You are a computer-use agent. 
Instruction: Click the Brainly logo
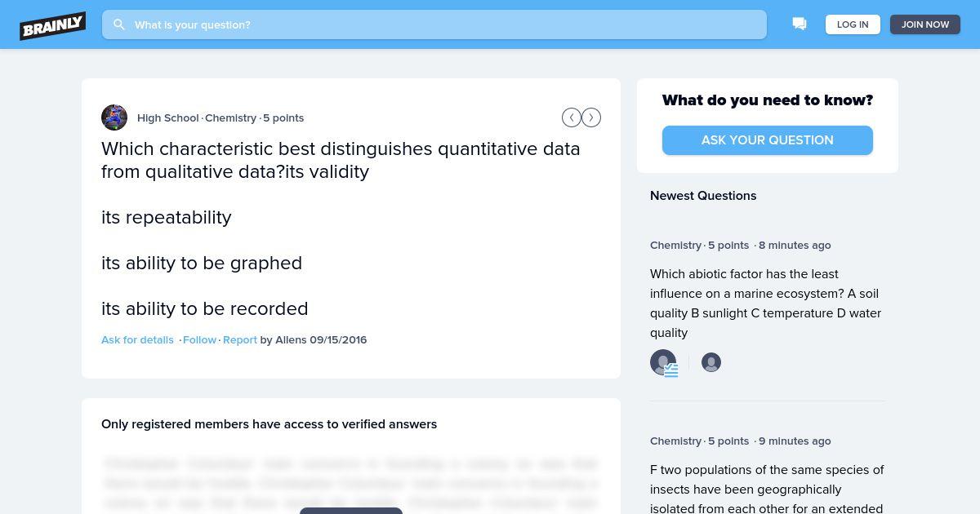point(53,25)
